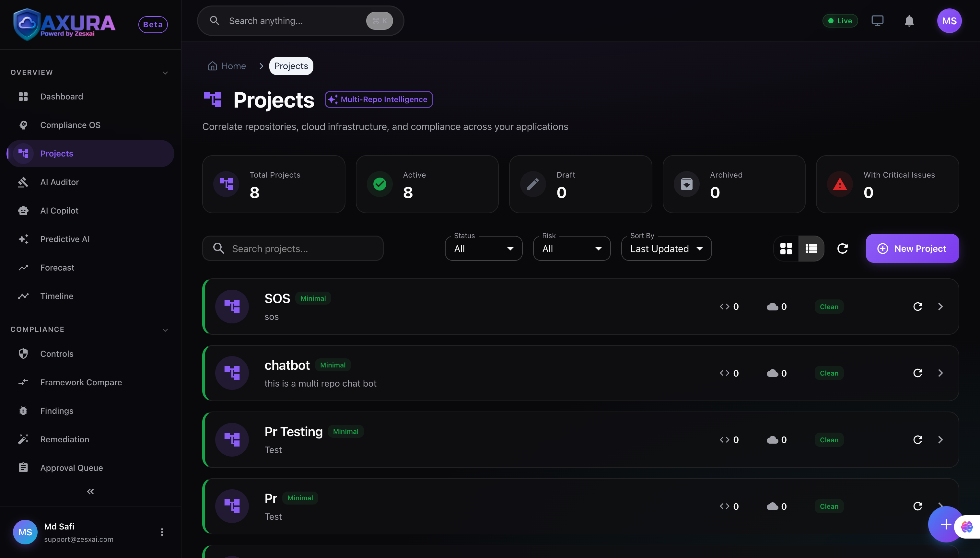Open Predictive AI tools
This screenshot has width=980, height=558.
tap(65, 239)
